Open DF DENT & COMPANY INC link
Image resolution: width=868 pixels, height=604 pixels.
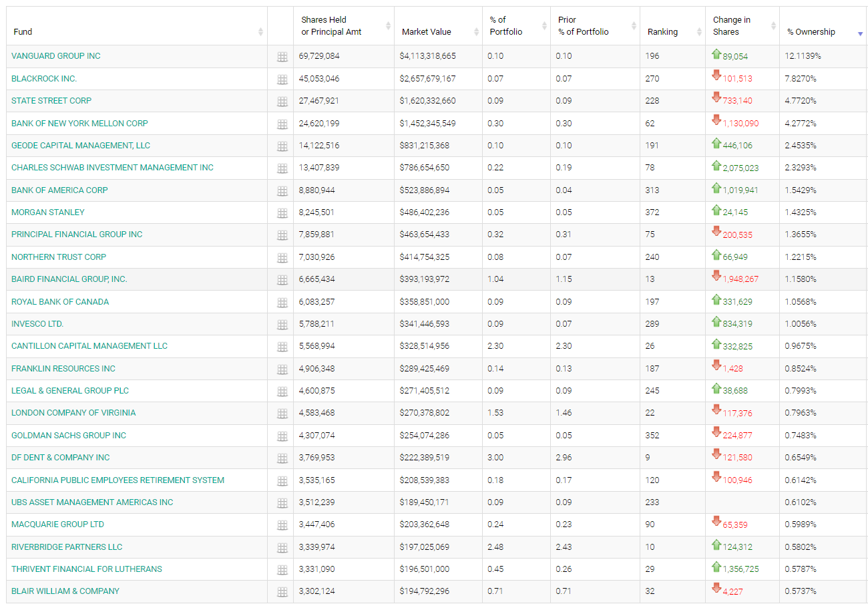pos(61,458)
